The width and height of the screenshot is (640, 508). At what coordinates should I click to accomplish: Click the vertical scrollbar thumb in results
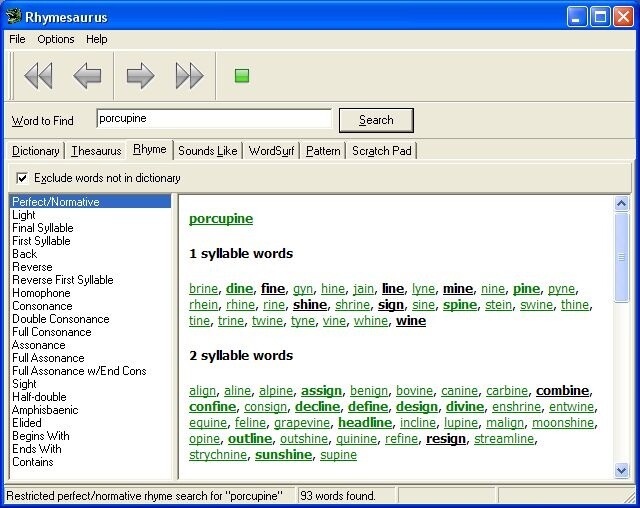621,257
